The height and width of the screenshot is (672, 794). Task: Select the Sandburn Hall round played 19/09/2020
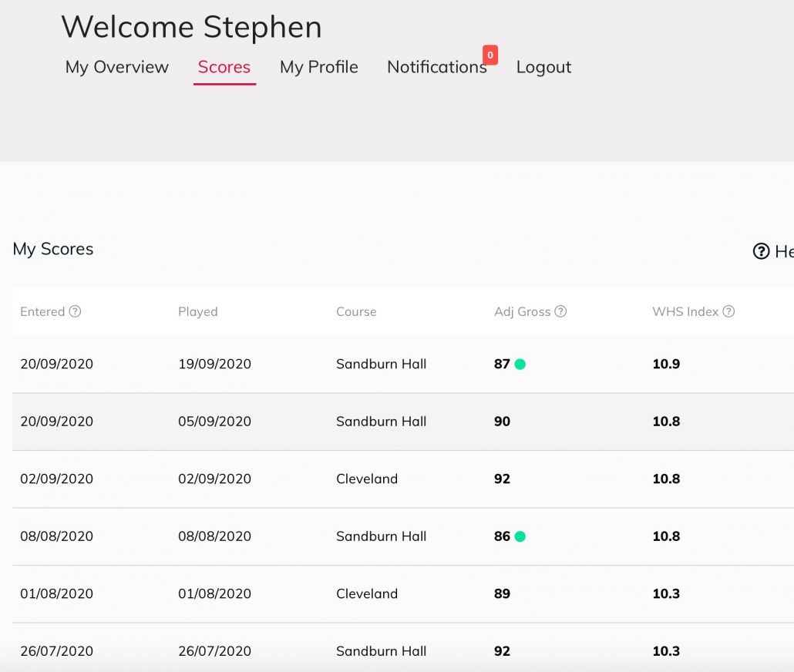(x=308, y=364)
